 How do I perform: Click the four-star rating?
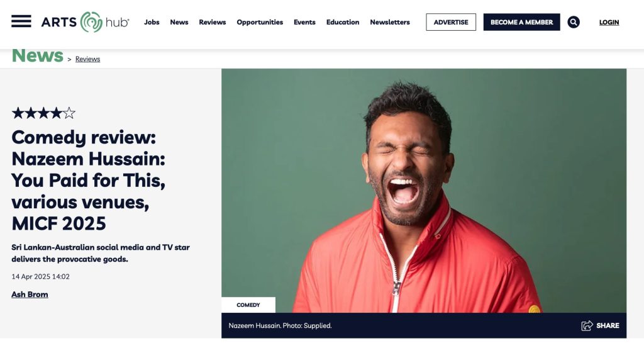point(43,113)
